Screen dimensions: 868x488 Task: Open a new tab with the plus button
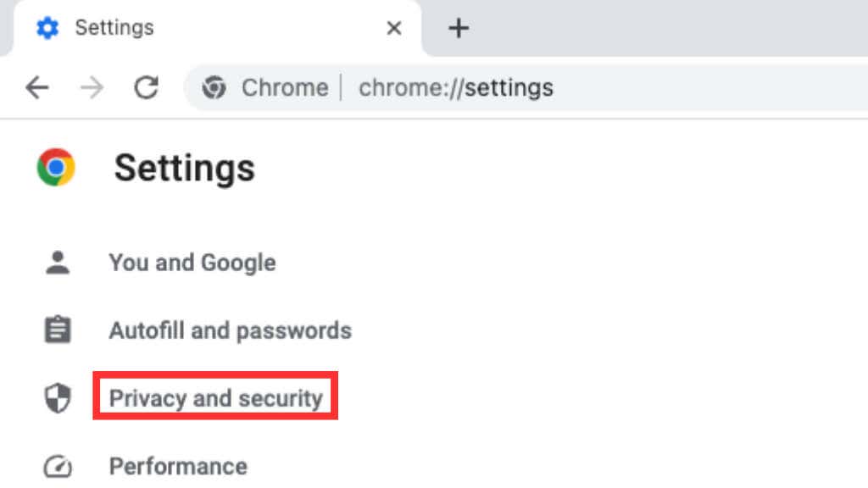(459, 28)
